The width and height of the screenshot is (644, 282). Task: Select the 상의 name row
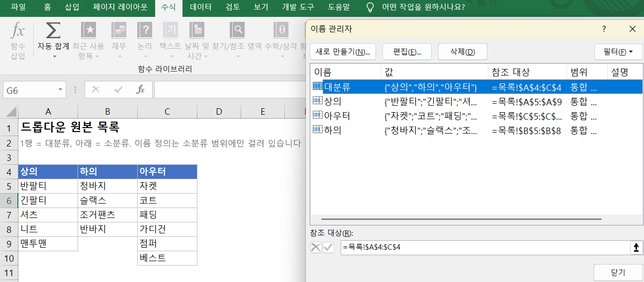[x=476, y=101]
